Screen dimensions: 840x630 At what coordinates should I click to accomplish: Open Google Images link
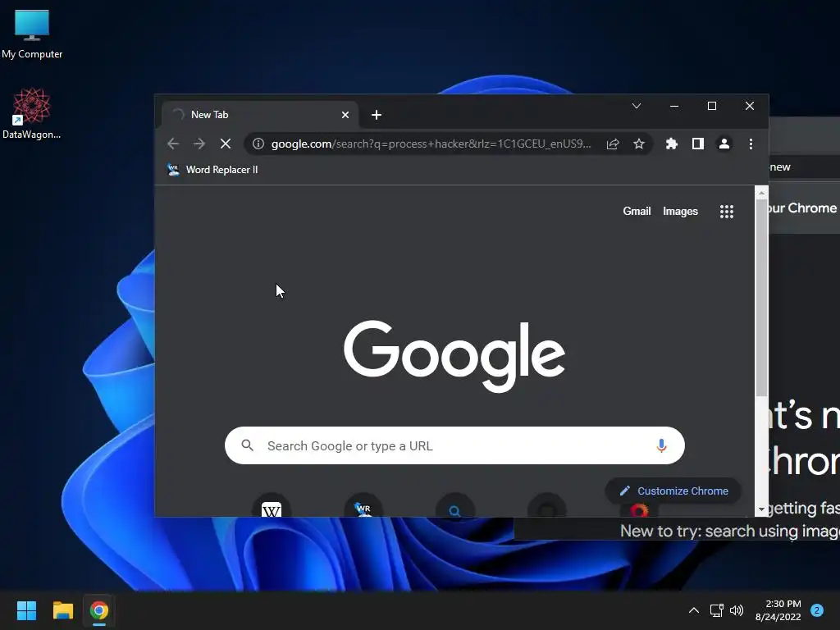[680, 211]
